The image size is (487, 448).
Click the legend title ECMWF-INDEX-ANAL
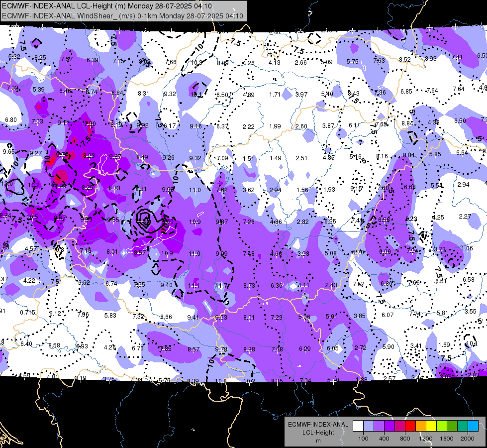coord(318,425)
